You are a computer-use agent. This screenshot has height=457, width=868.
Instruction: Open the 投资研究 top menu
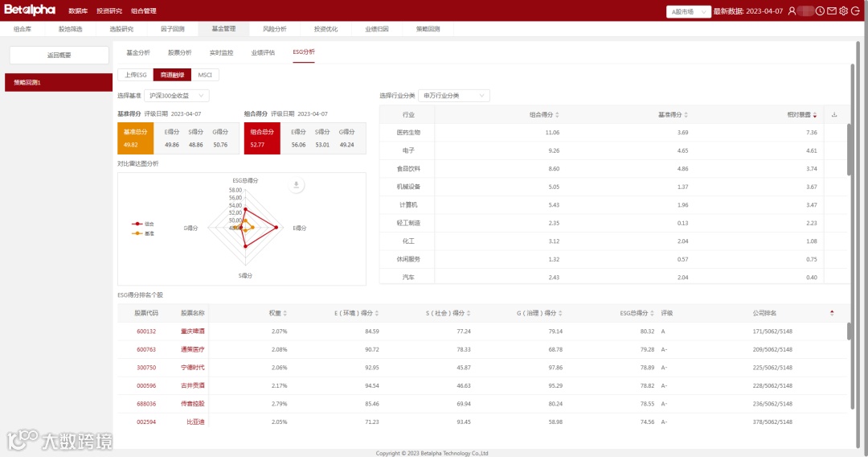tap(109, 11)
